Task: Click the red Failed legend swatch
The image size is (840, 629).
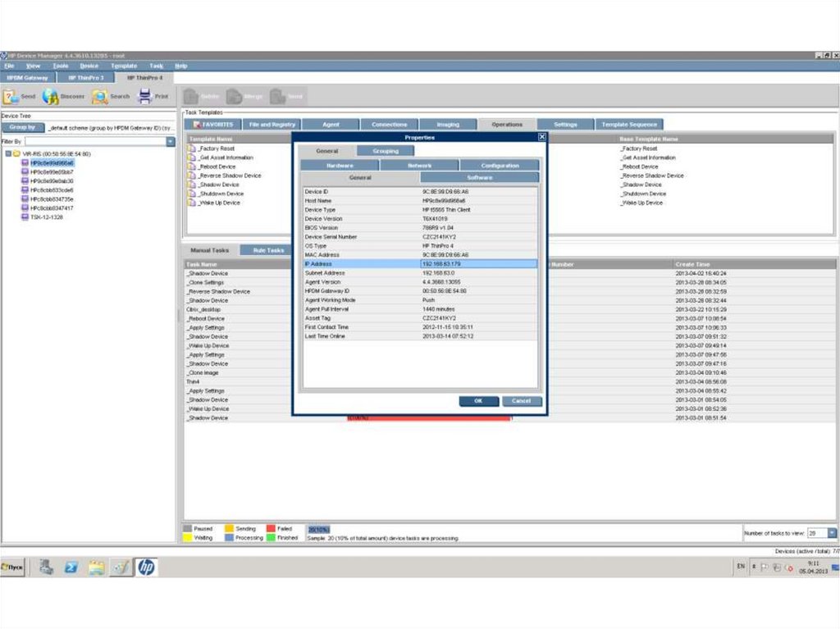Action: pyautogui.click(x=271, y=529)
